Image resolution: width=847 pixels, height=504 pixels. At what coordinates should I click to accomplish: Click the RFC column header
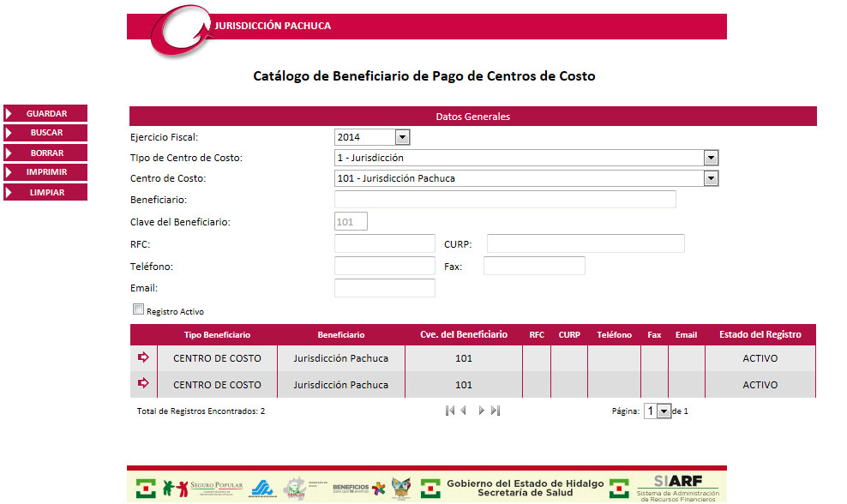point(537,335)
